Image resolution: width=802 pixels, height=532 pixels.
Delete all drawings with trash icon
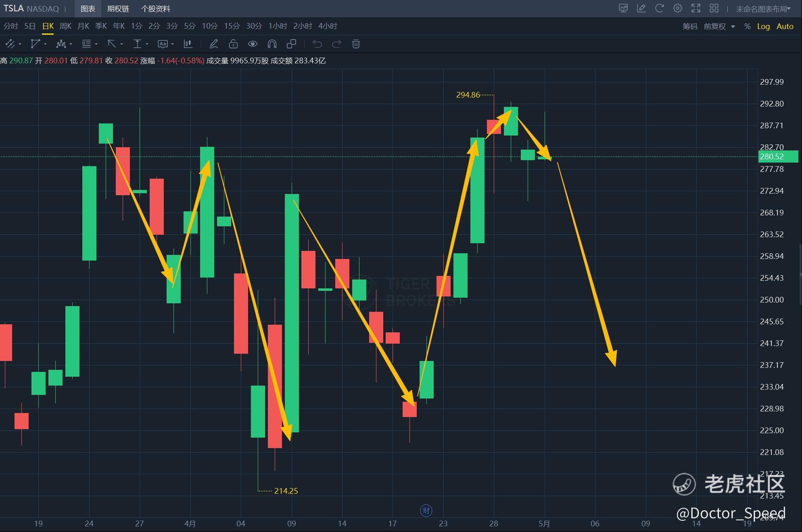click(356, 44)
